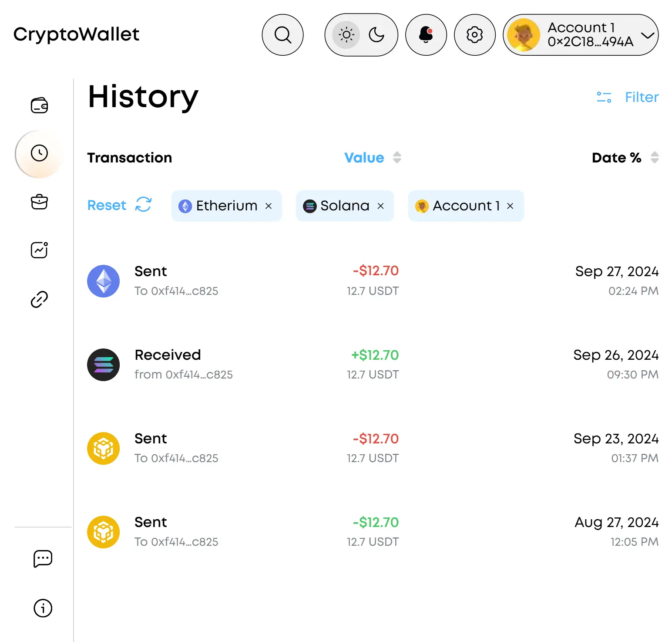Screen dimensions: 672x642
Task: Click the History page title
Action: click(143, 97)
